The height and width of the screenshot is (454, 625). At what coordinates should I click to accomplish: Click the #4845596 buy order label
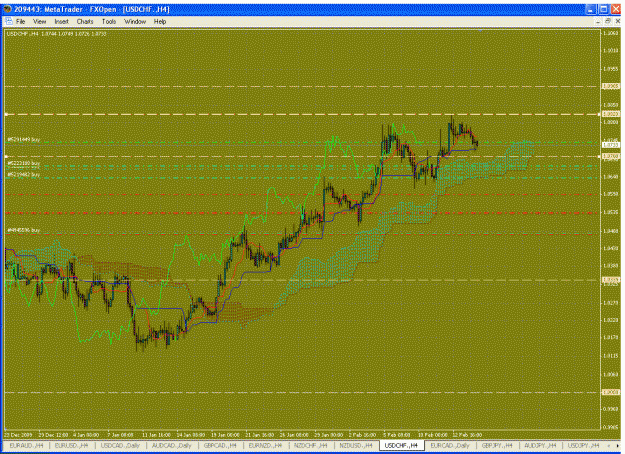[x=24, y=230]
